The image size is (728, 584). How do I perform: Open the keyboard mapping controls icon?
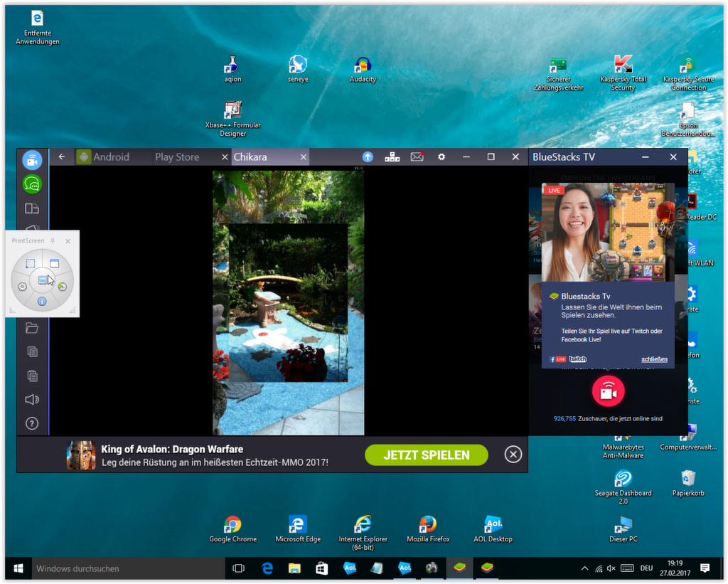[392, 156]
